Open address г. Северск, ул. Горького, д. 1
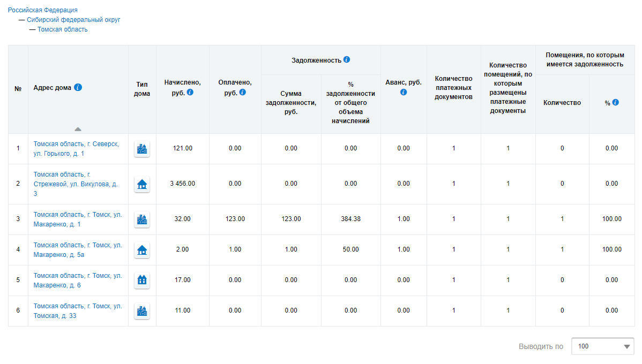Image resolution: width=642 pixels, height=364 pixels. tap(76, 149)
